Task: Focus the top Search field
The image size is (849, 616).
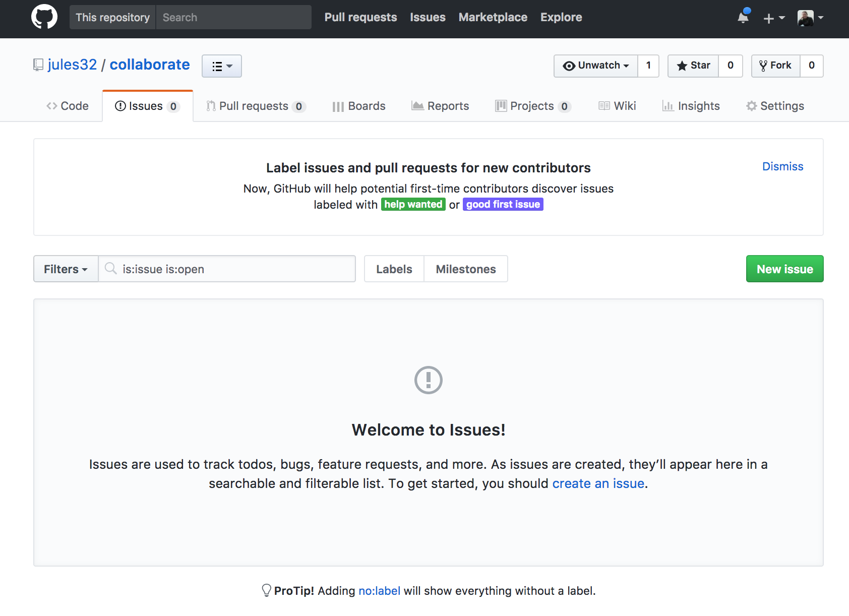Action: coord(234,17)
